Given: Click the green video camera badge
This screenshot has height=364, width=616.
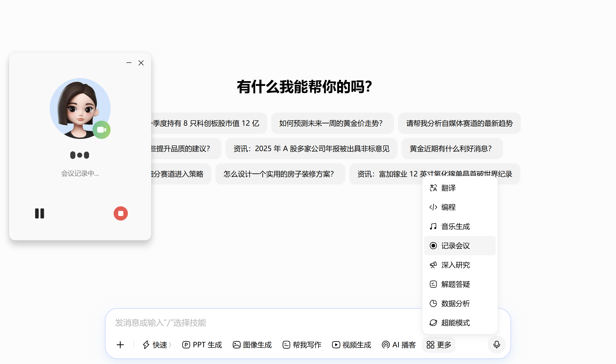Looking at the screenshot, I should click(101, 130).
